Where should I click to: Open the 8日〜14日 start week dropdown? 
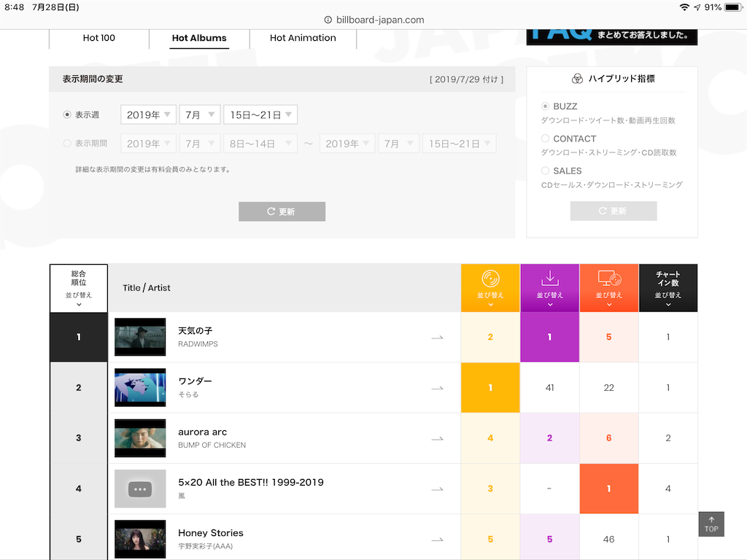pyautogui.click(x=260, y=144)
